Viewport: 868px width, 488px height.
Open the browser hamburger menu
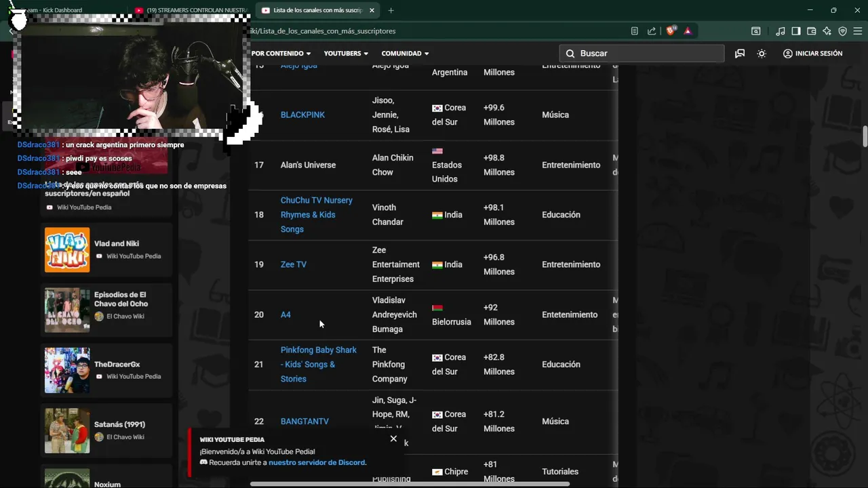[859, 30]
